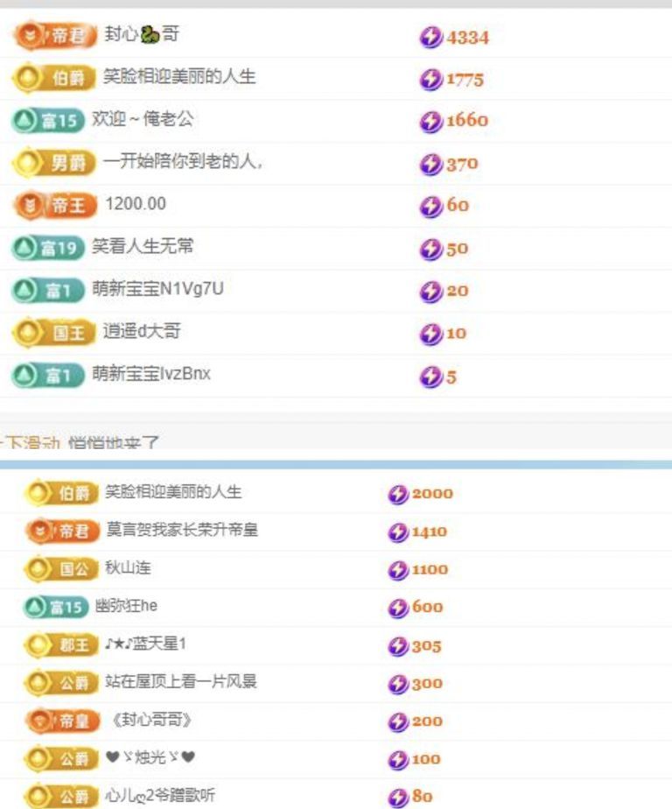The height and width of the screenshot is (809, 672).
Task: Select username 心儿2爷蹭歌听
Action: pyautogui.click(x=160, y=795)
